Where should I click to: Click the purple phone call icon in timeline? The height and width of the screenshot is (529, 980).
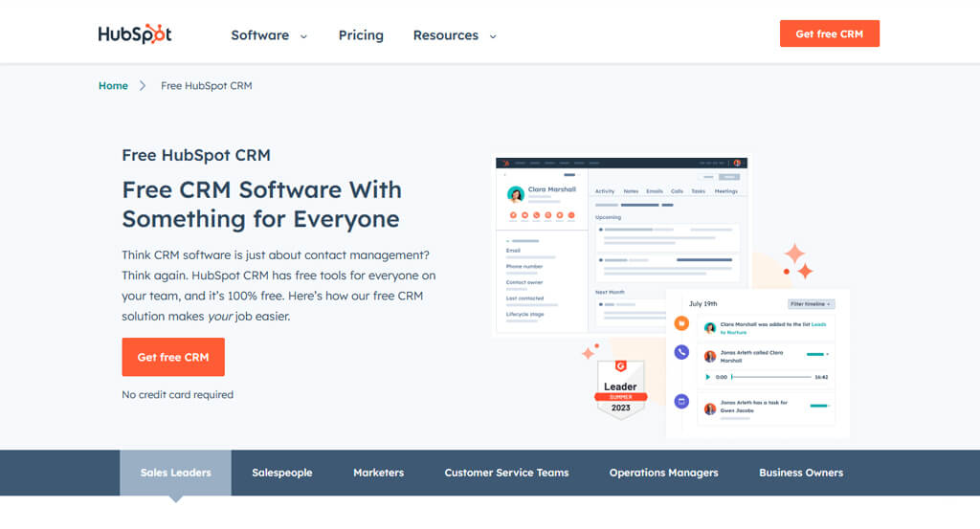681,352
